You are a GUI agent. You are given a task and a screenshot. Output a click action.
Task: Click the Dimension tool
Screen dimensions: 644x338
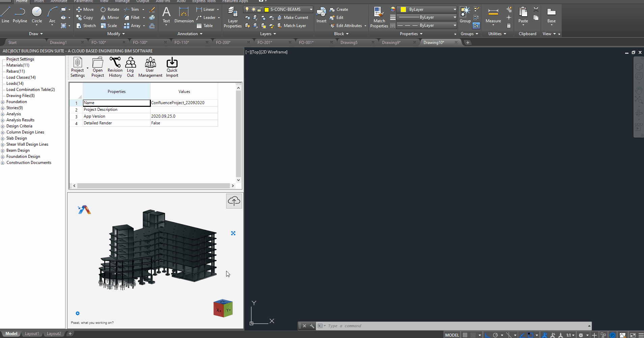coord(184,15)
